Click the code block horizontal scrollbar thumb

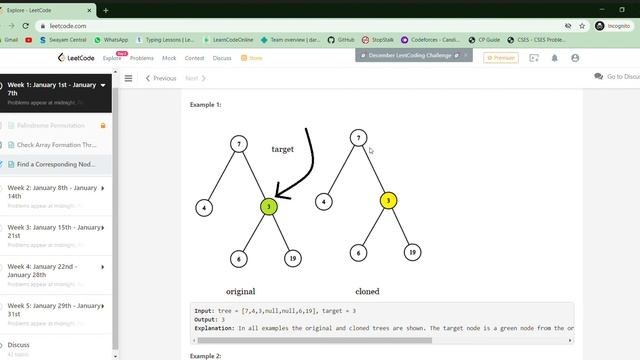click(314, 340)
